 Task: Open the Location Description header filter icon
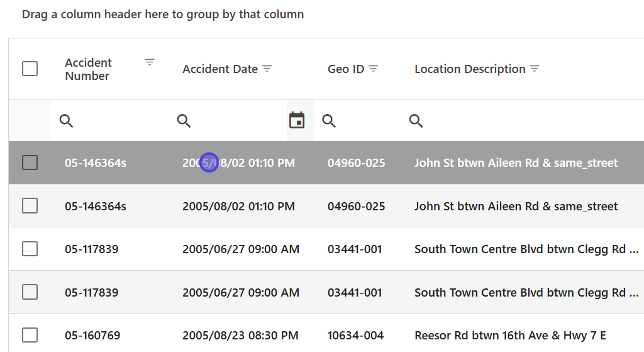tap(535, 69)
